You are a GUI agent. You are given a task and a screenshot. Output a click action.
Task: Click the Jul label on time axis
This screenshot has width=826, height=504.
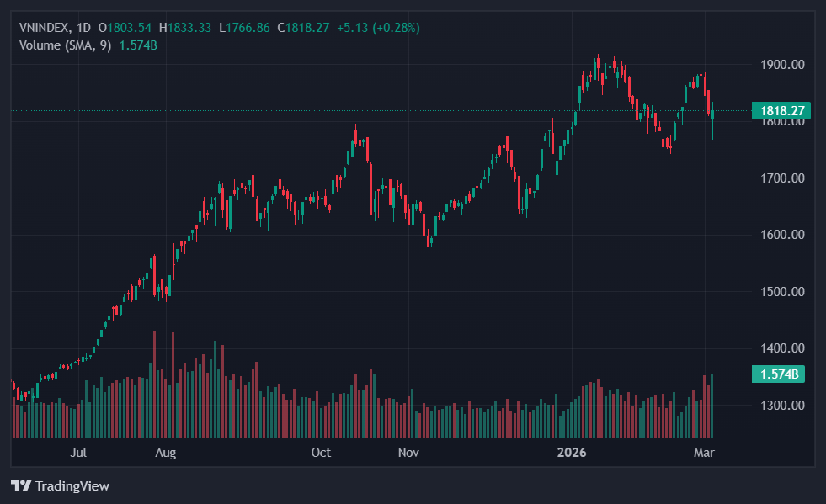click(78, 453)
